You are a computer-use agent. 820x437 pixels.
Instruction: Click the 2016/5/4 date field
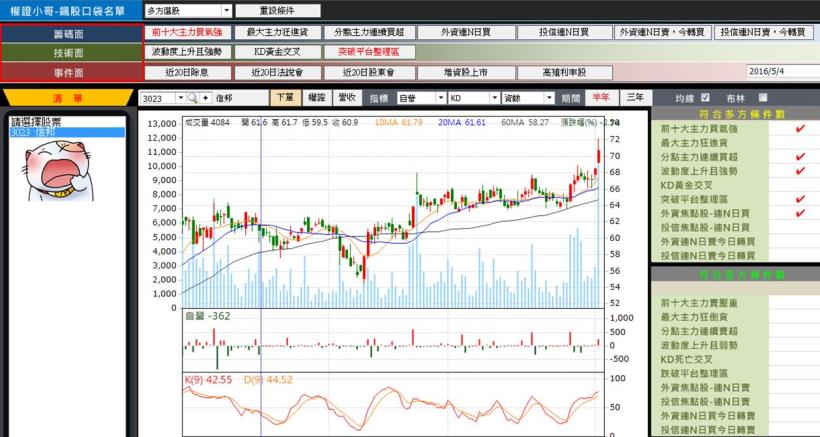[782, 71]
